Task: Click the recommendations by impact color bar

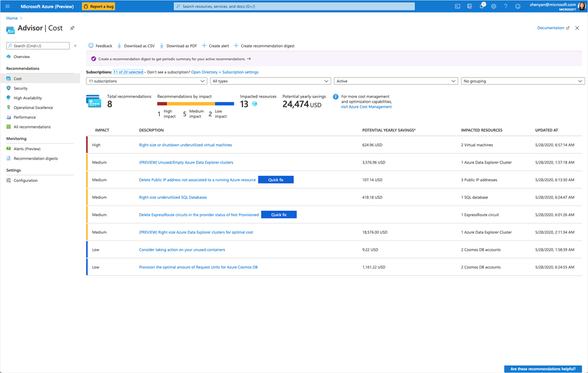Action: 196,104
